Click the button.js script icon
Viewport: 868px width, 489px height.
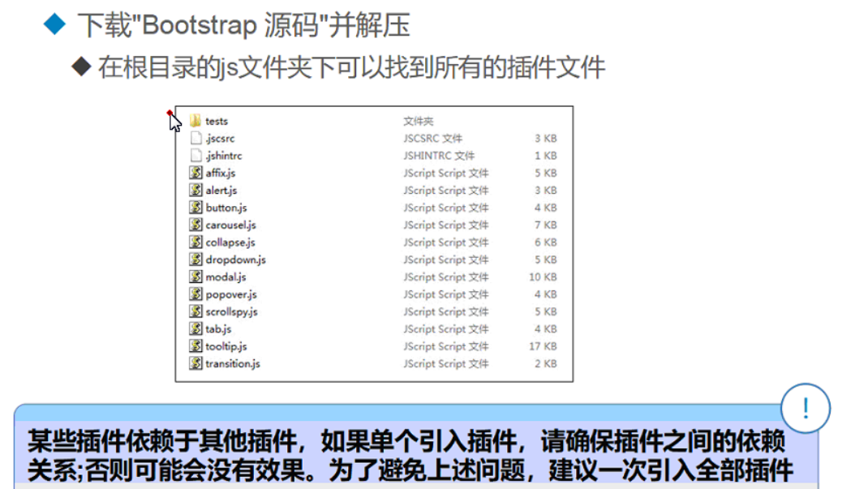(196, 208)
